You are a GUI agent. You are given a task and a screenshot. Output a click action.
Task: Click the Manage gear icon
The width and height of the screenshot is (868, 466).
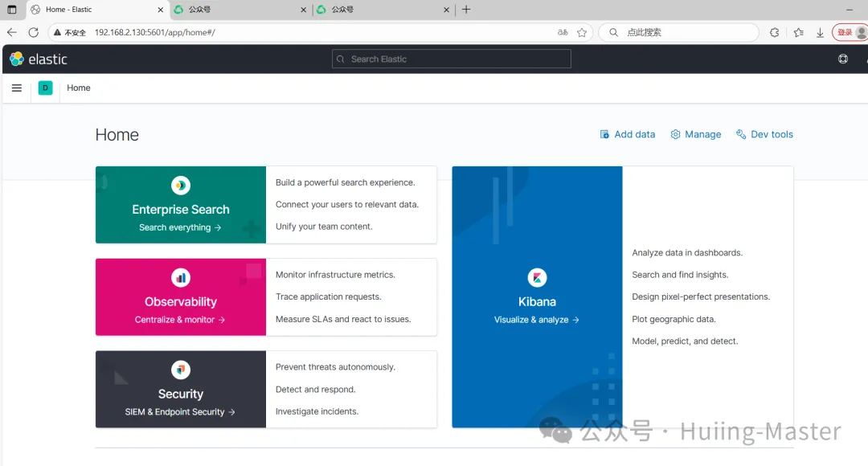[x=675, y=134]
